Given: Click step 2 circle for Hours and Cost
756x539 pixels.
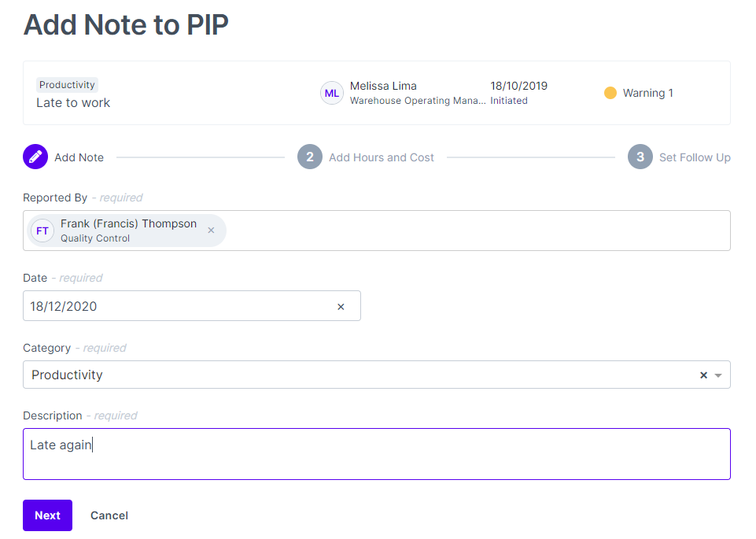Looking at the screenshot, I should click(x=310, y=157).
